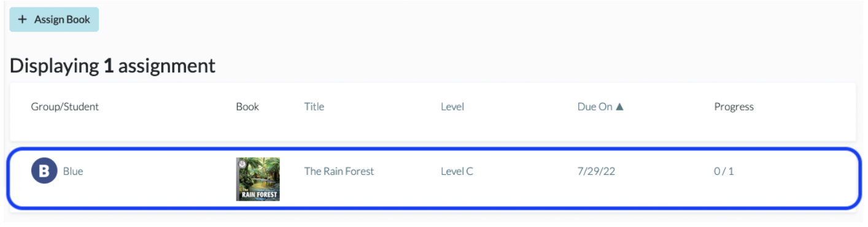
Task: Open The Rain Forest book cover thumbnail
Action: pos(258,179)
